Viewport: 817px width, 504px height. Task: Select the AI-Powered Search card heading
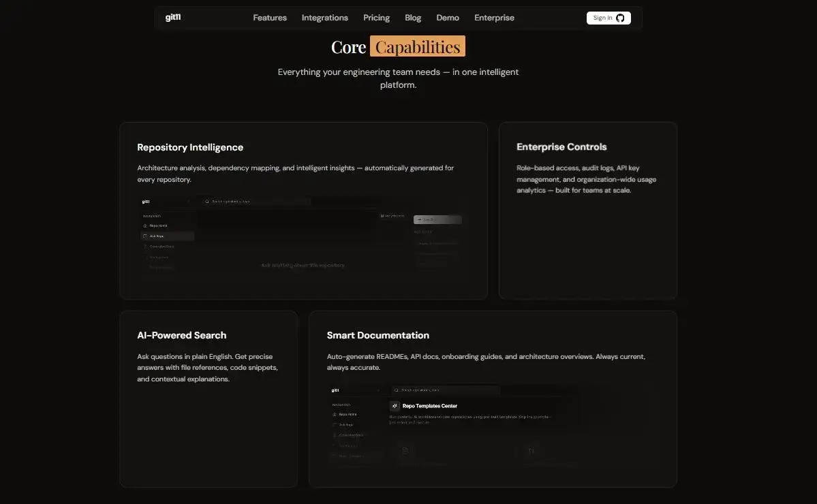pyautogui.click(x=182, y=335)
